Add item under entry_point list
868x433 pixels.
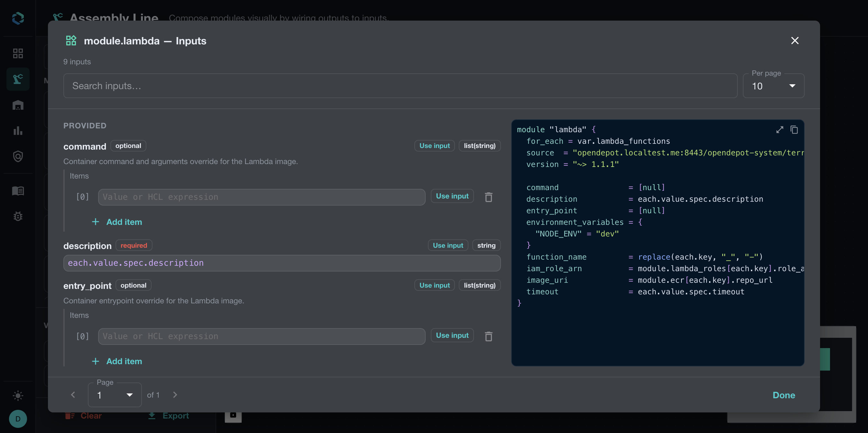(117, 361)
